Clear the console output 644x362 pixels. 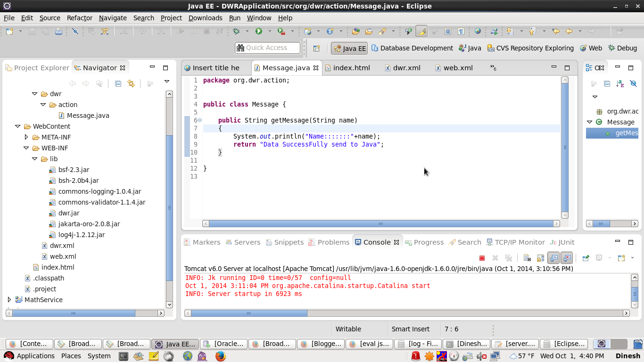(527, 258)
